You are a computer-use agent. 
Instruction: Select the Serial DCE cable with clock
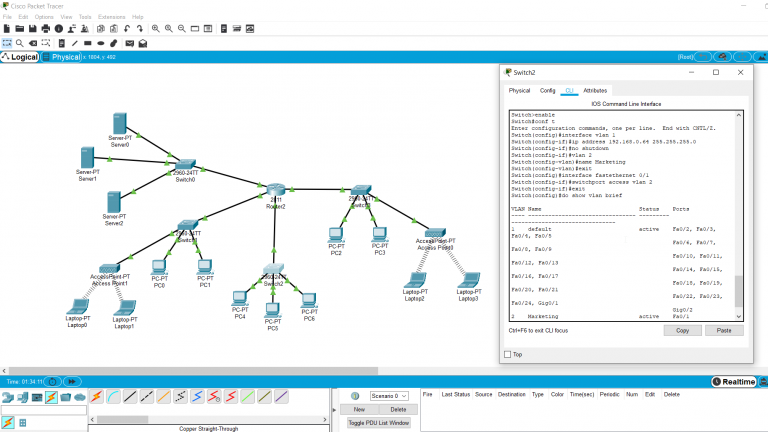coord(214,396)
